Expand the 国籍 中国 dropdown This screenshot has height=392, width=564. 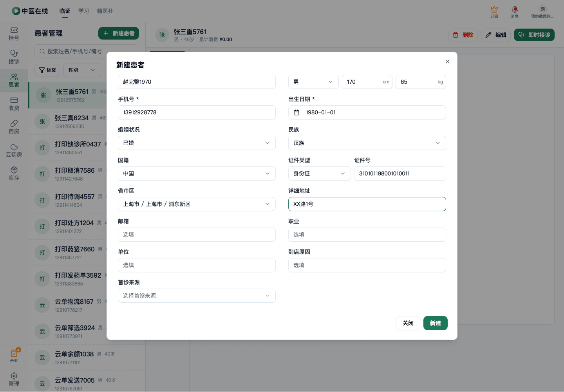coord(197,173)
